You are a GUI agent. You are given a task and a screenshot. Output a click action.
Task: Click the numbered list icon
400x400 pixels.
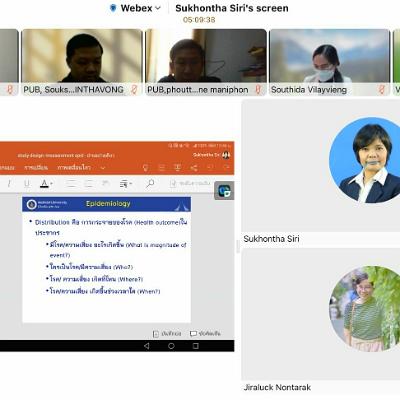pos(88,184)
